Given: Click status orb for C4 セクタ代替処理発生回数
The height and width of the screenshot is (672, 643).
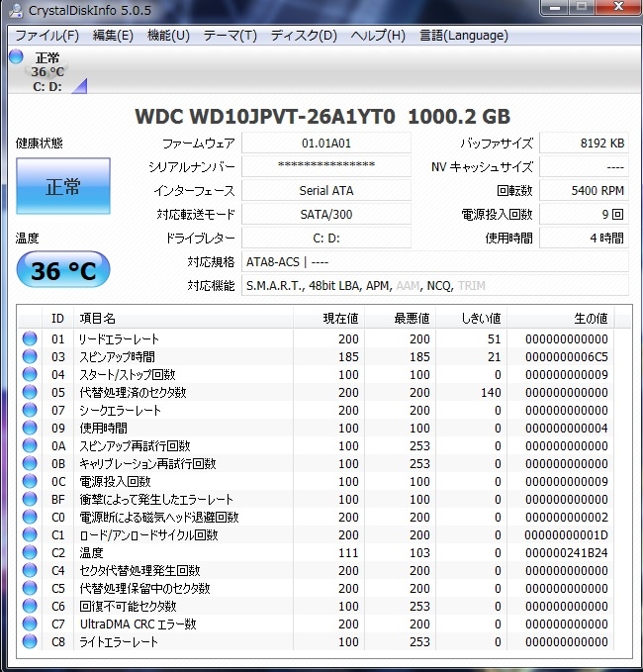Looking at the screenshot, I should [x=30, y=570].
